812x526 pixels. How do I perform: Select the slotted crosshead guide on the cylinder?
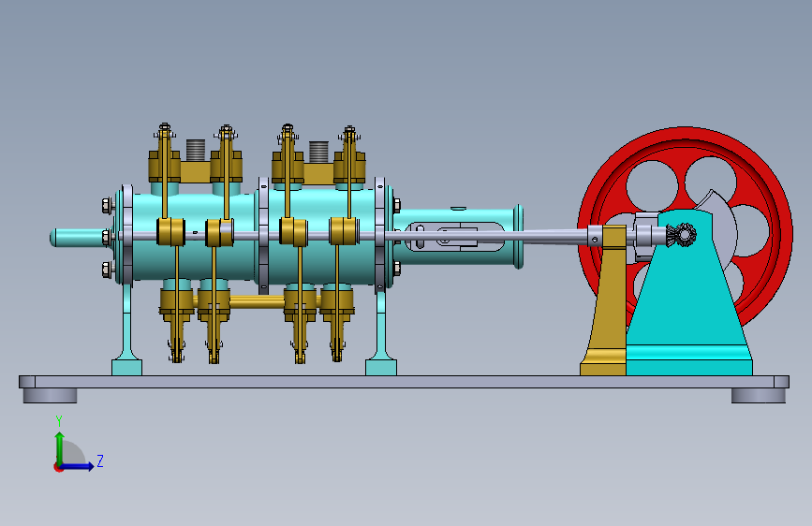point(454,237)
